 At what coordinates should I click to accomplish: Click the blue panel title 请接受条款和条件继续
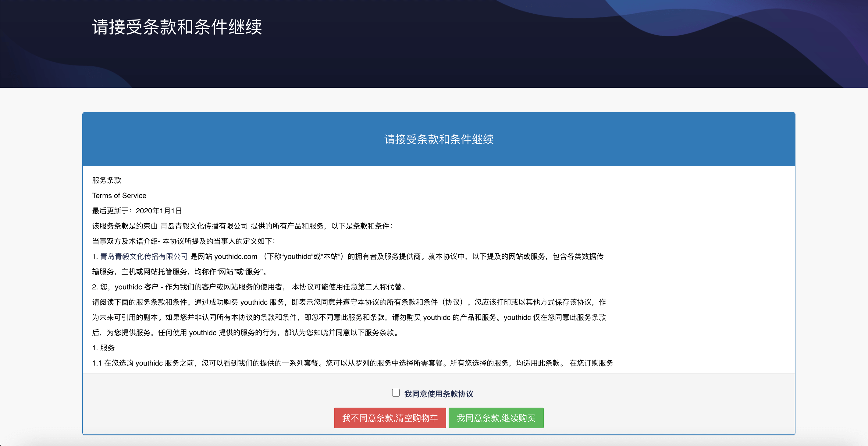[x=439, y=139]
